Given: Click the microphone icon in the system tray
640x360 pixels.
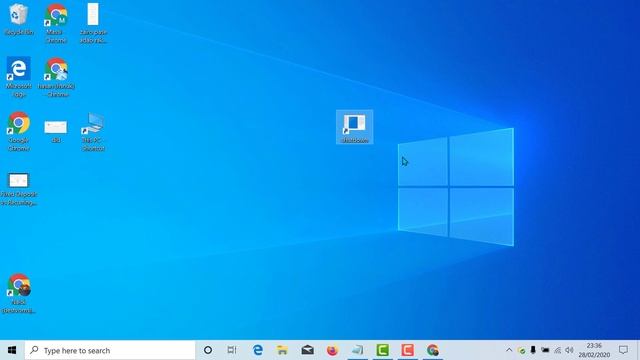Looking at the screenshot, I should click(533, 350).
